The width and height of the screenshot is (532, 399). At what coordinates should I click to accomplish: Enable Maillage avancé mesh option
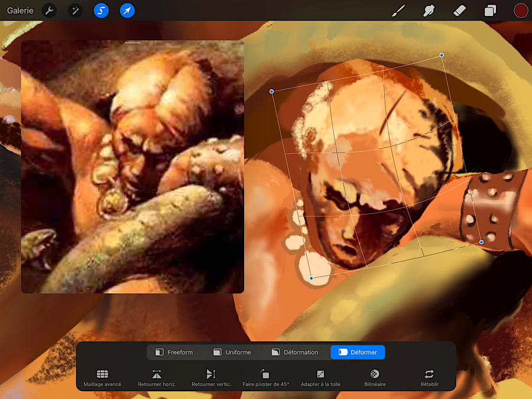pos(102,378)
